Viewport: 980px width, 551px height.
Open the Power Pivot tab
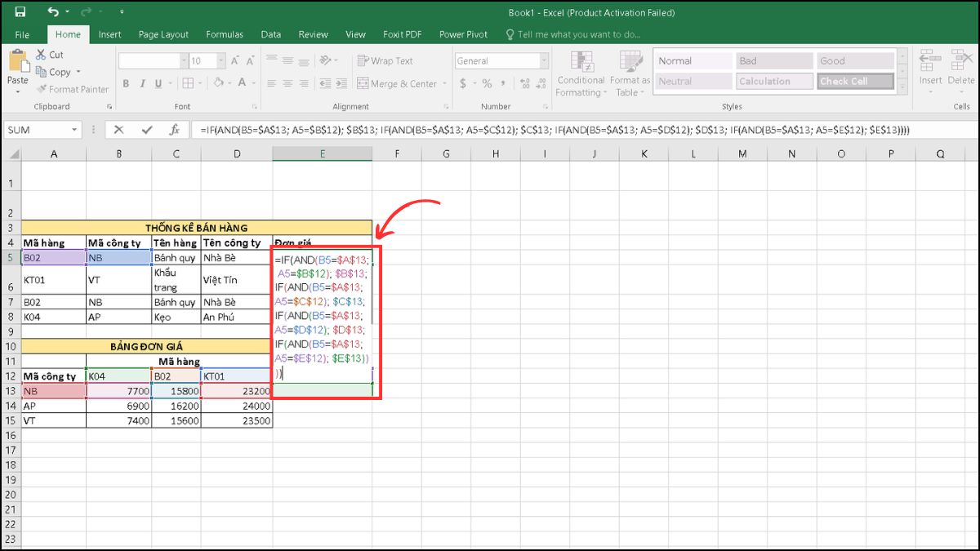[462, 34]
